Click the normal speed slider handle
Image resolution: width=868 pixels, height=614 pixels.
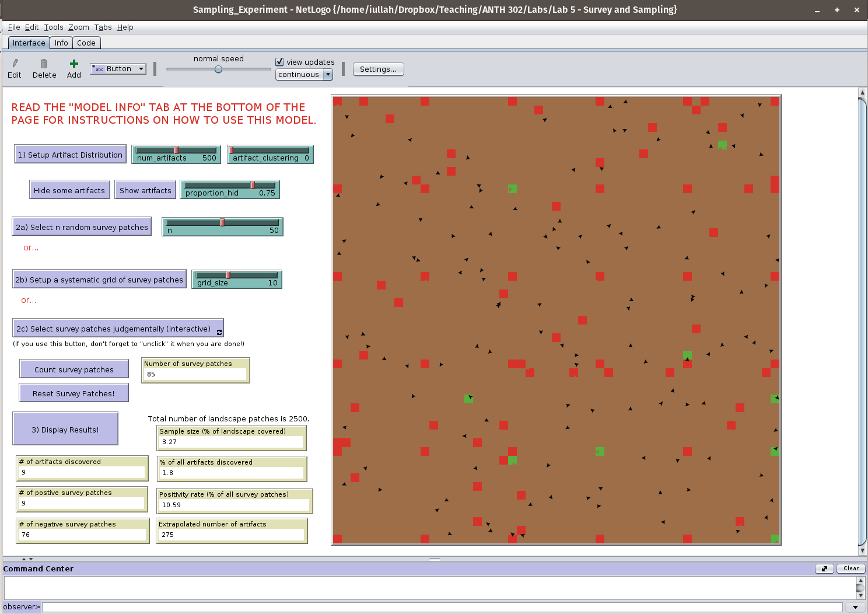click(x=218, y=69)
